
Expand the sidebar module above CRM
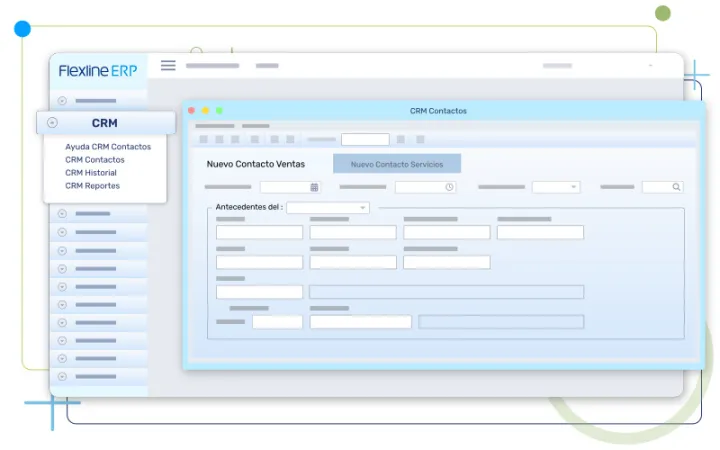click(62, 101)
